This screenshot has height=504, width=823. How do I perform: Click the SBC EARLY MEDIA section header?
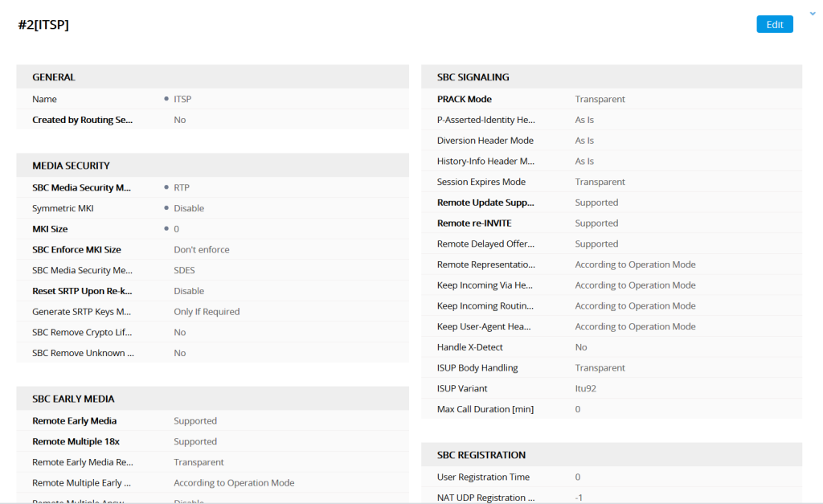click(72, 398)
